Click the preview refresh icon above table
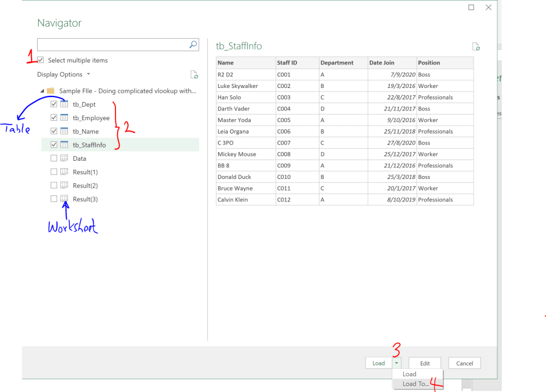This screenshot has height=392, width=546. [x=477, y=46]
